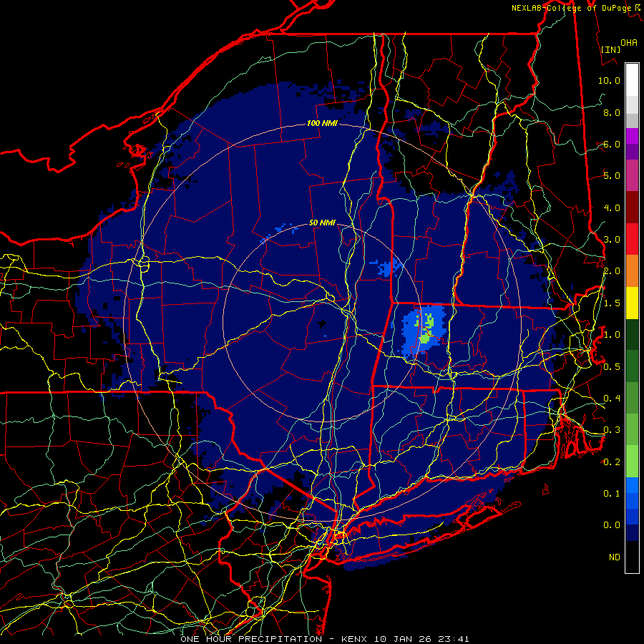The height and width of the screenshot is (644, 644).
Task: Click the "NEXLAB-College of DuPage" credit text
Action: [571, 8]
